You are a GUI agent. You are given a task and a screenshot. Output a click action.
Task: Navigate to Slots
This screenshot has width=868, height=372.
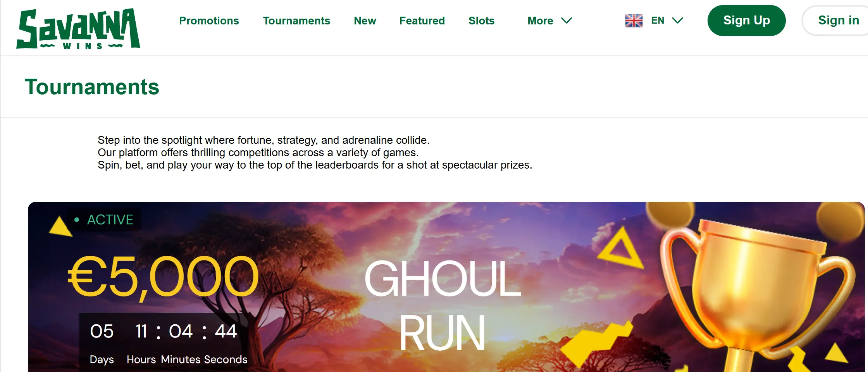pos(481,21)
